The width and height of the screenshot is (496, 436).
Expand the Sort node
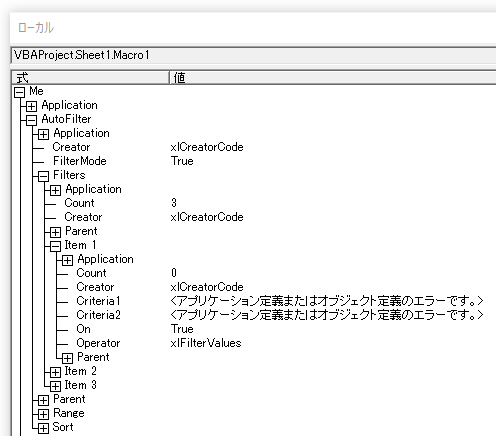pyautogui.click(x=43, y=428)
